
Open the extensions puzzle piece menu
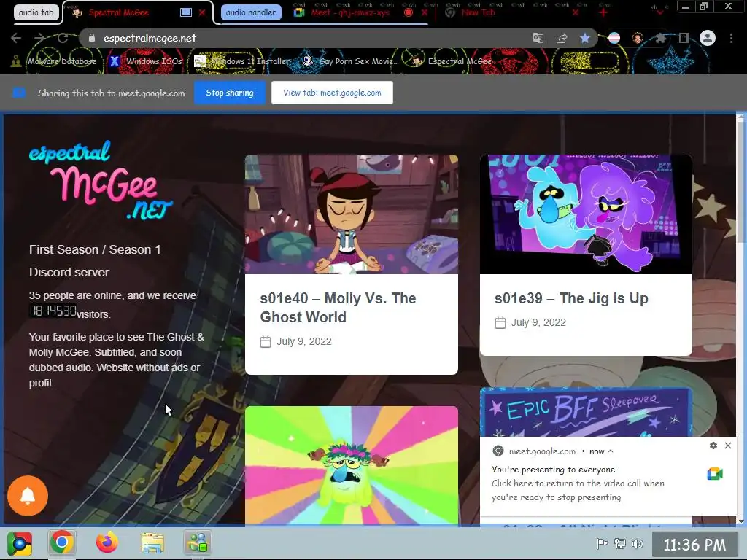coord(660,38)
